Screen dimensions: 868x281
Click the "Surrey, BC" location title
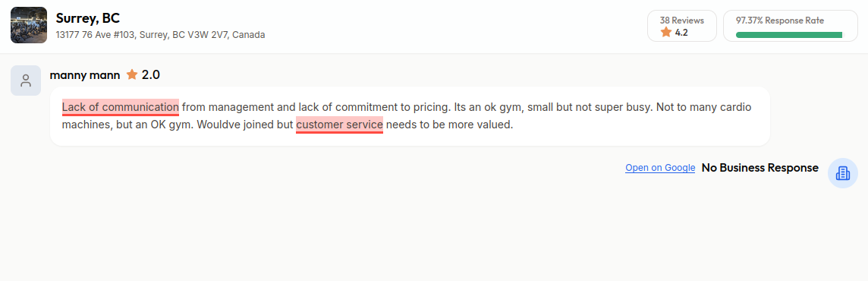click(x=87, y=17)
